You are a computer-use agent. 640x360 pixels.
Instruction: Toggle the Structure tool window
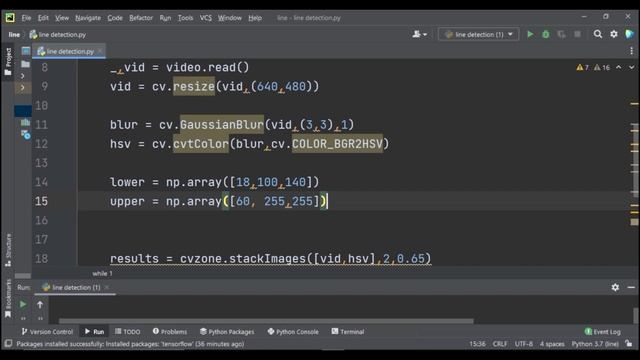coord(8,250)
